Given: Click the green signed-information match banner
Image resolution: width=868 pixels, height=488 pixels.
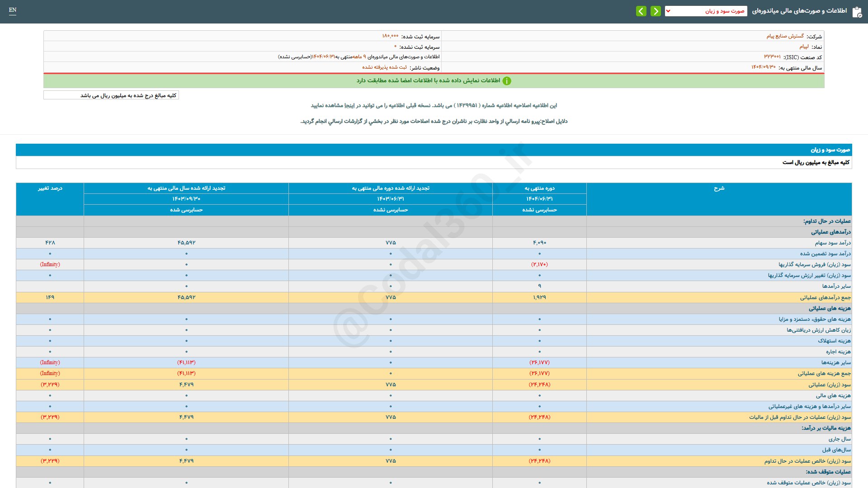Looking at the screenshot, I should [x=428, y=80].
